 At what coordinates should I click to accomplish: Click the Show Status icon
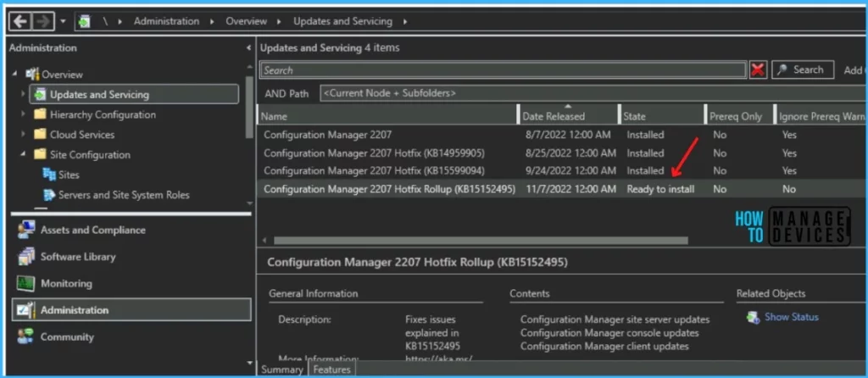[x=753, y=317]
